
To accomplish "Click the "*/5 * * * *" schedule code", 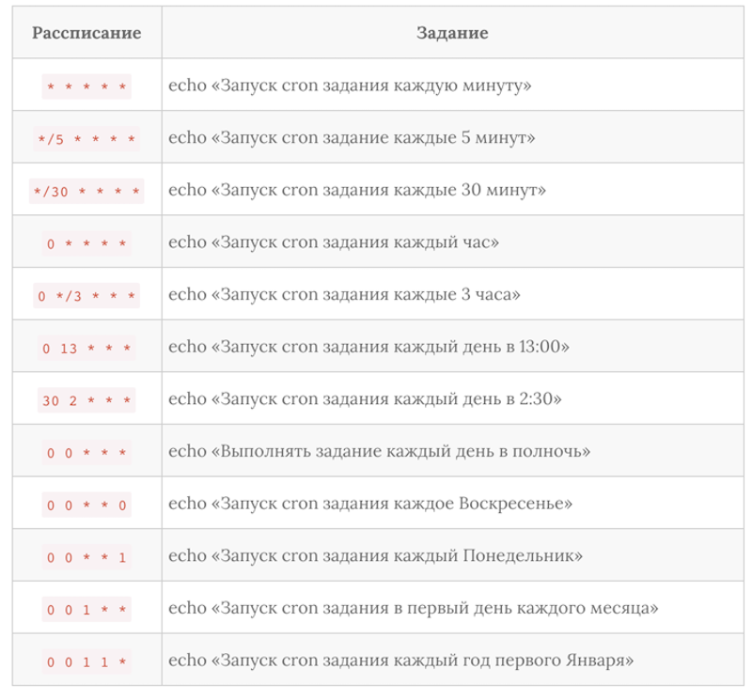I will (86, 139).
